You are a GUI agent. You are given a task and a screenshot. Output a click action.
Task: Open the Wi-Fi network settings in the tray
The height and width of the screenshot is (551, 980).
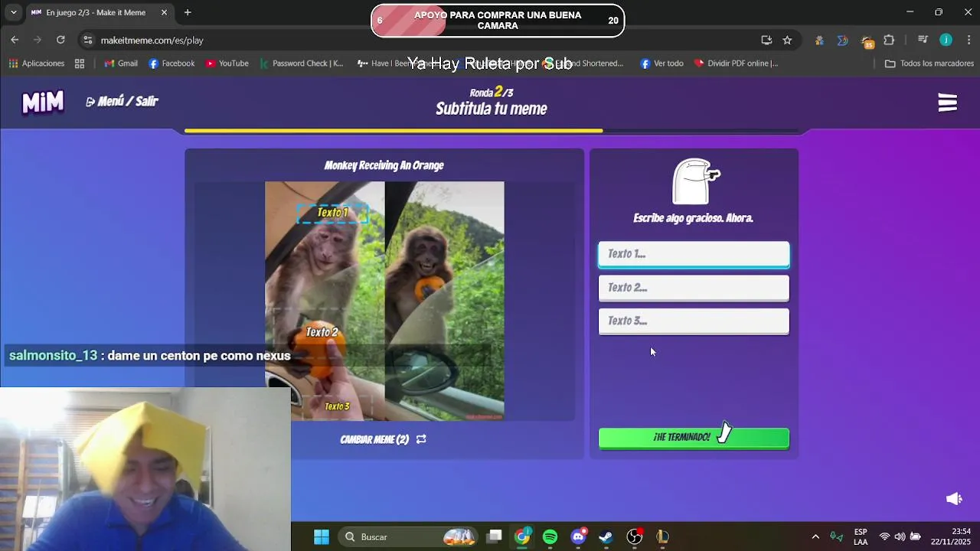click(x=884, y=536)
